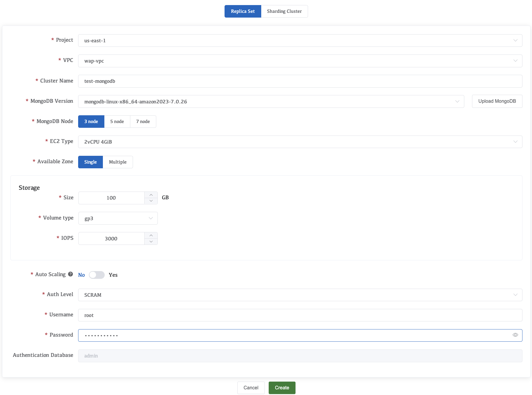
Task: Expand the EC2 Type dropdown
Action: click(x=300, y=142)
